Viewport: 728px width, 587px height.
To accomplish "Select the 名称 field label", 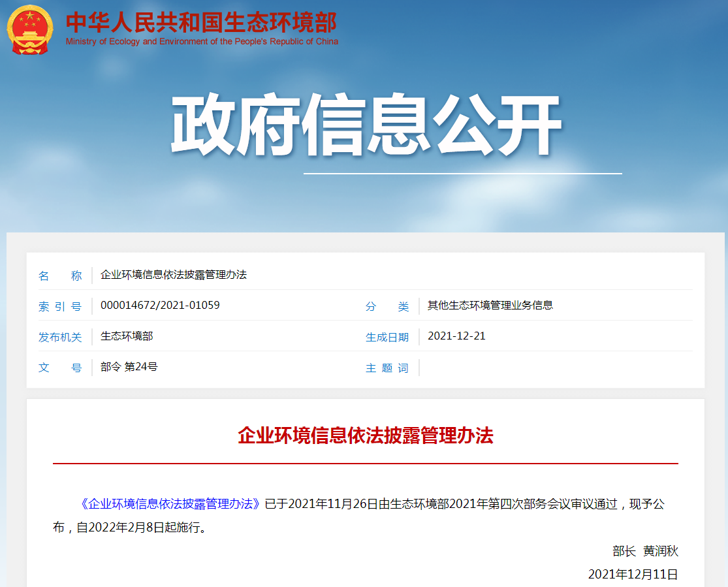I will (x=60, y=276).
